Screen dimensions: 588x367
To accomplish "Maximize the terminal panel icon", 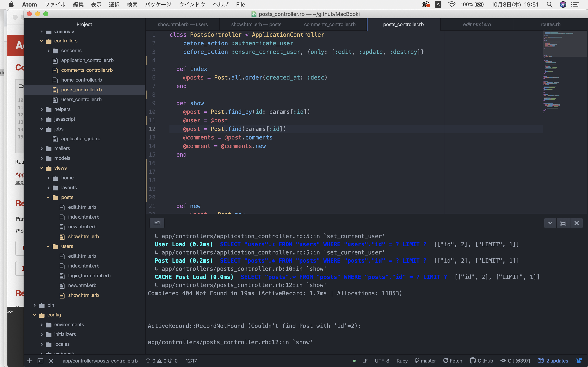I will [563, 223].
